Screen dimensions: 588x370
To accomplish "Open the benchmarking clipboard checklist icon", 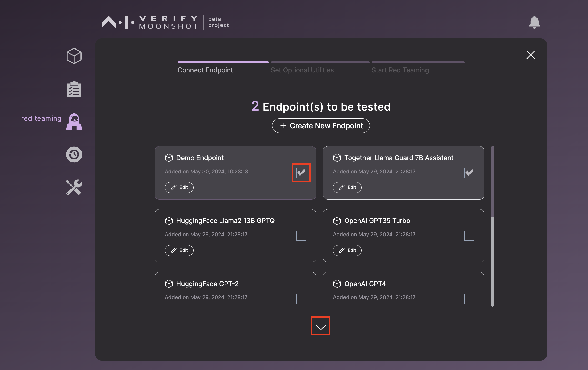I will point(74,89).
